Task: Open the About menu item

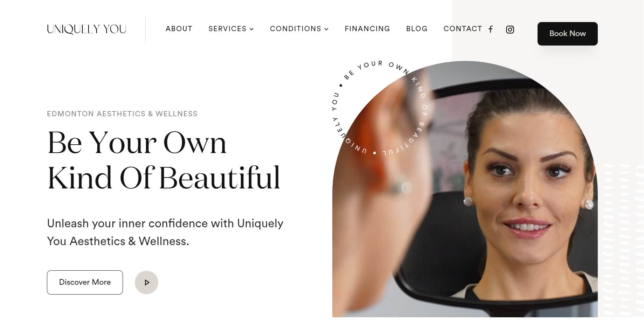Action: click(x=179, y=29)
